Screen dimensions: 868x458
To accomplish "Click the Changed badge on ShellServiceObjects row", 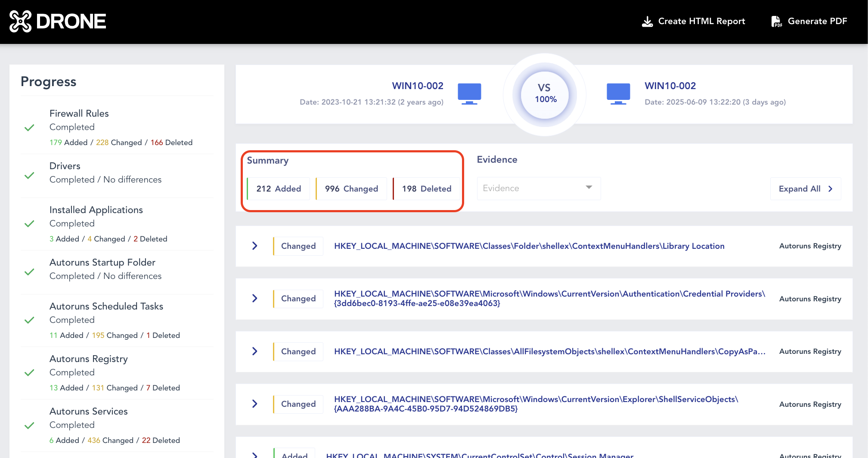I will (298, 404).
